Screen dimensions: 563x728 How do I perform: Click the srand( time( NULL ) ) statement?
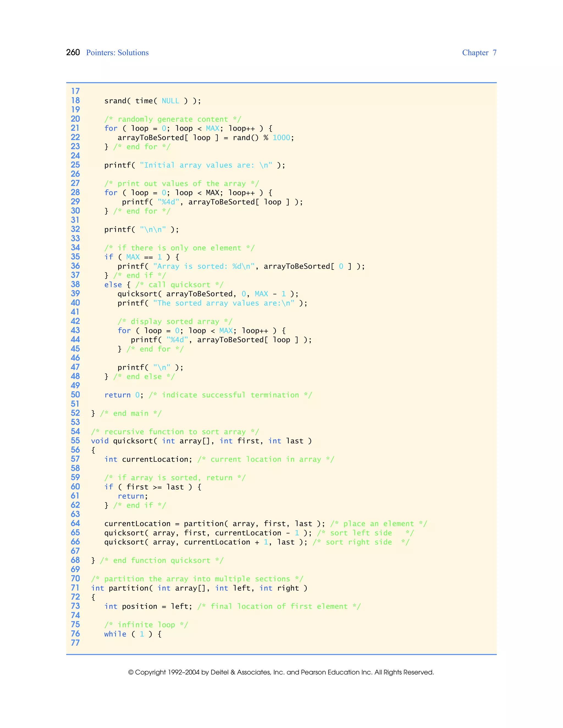click(x=152, y=101)
